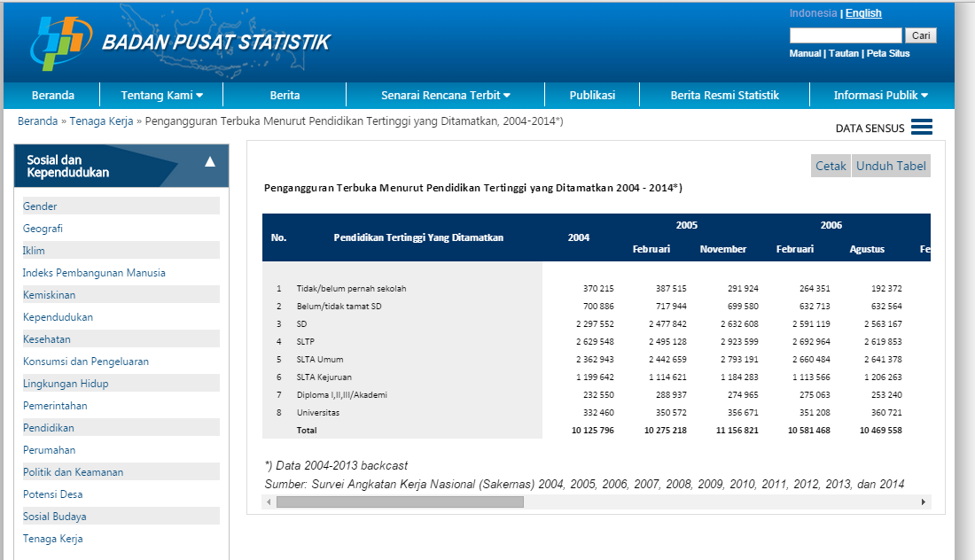Select the Diploma I,II,III/Akademi row label

pyautogui.click(x=342, y=394)
